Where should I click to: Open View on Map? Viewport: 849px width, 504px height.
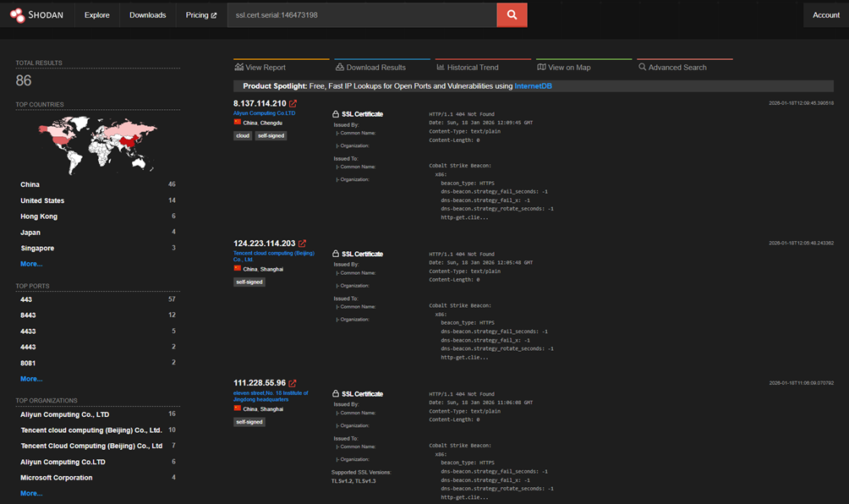[x=564, y=67]
